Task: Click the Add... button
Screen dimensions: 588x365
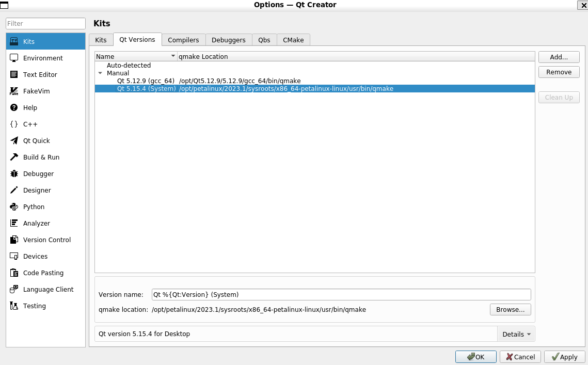Action: coord(559,57)
